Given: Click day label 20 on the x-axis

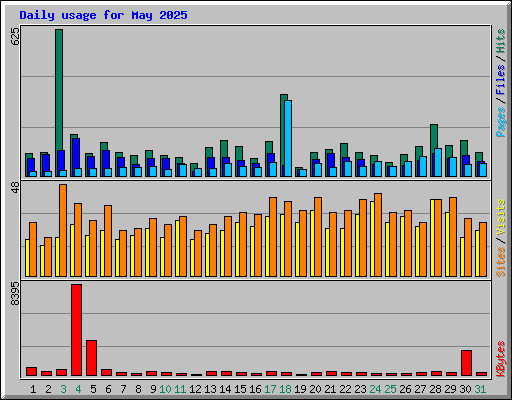Looking at the screenshot, I should [x=315, y=389].
